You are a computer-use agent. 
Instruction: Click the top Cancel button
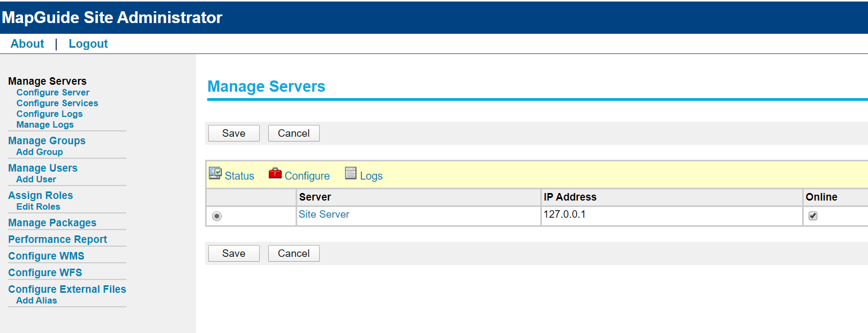point(294,133)
